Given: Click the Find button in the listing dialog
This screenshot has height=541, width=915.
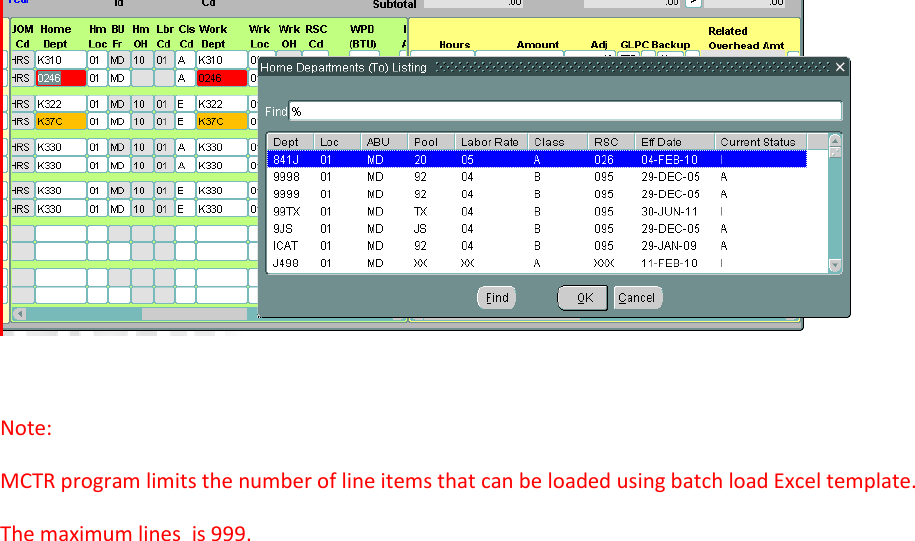Looking at the screenshot, I should point(497,298).
